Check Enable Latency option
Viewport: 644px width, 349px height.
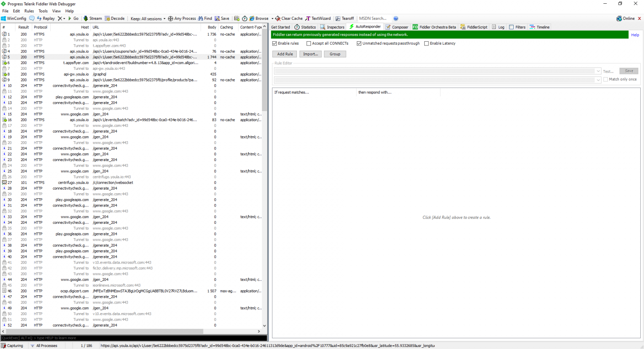coord(426,43)
